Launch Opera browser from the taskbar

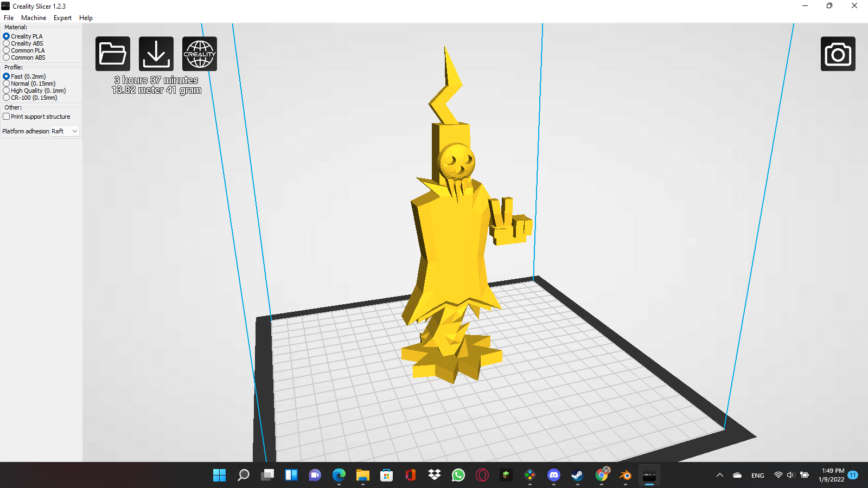482,476
